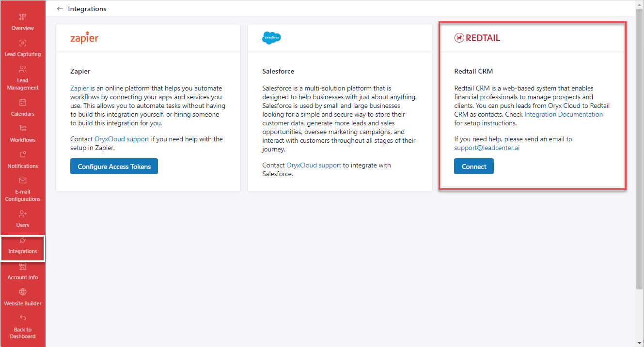The height and width of the screenshot is (347, 644).
Task: Open OryxCloud support link in Zapier card
Action: (x=122, y=139)
